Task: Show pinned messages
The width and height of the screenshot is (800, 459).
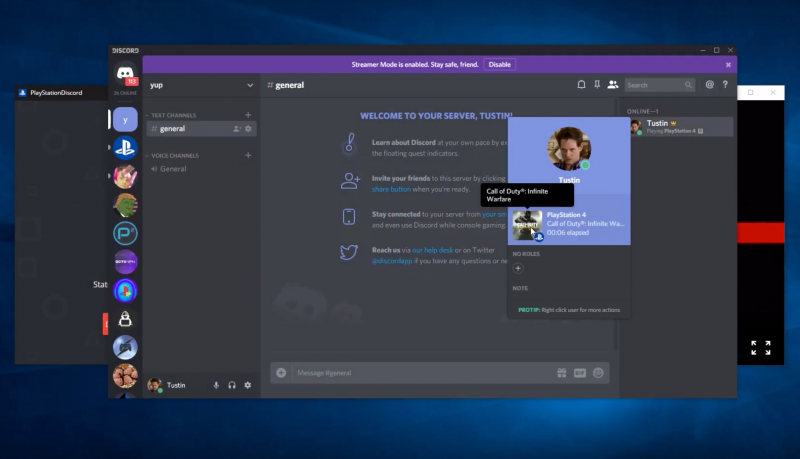Action: (597, 85)
